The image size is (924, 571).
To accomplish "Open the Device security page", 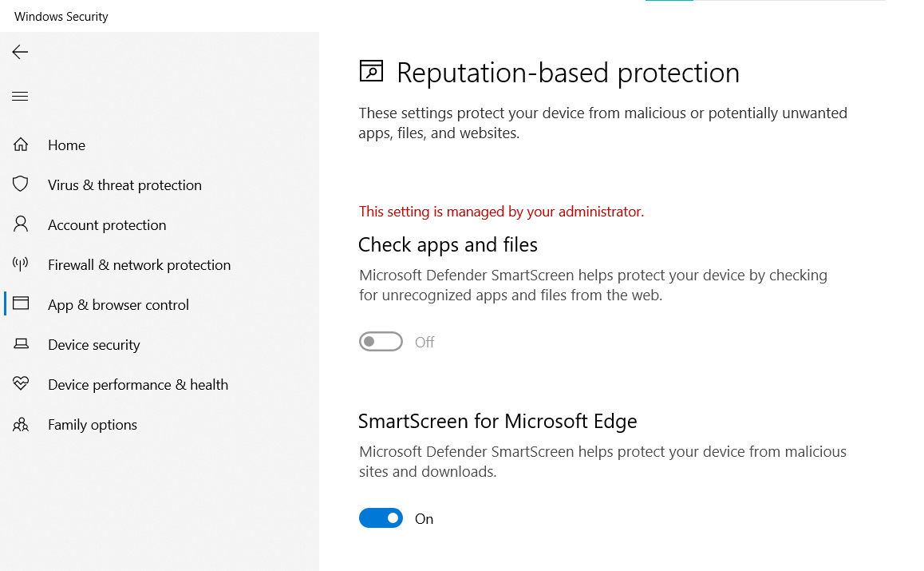I will click(x=94, y=344).
